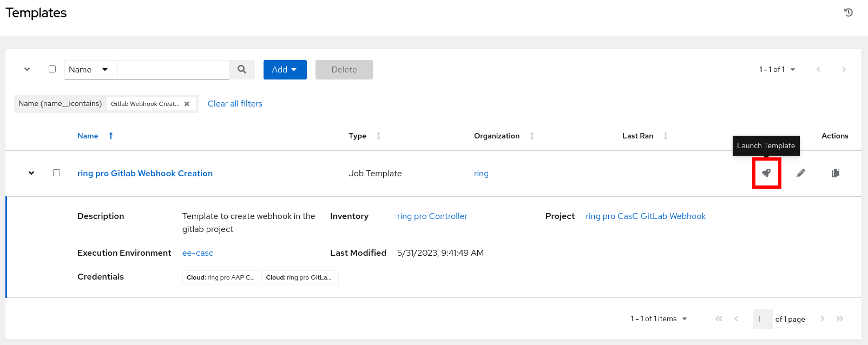Viewport: 868px width, 345px height.
Task: Open the activity stream history icon
Action: (849, 12)
